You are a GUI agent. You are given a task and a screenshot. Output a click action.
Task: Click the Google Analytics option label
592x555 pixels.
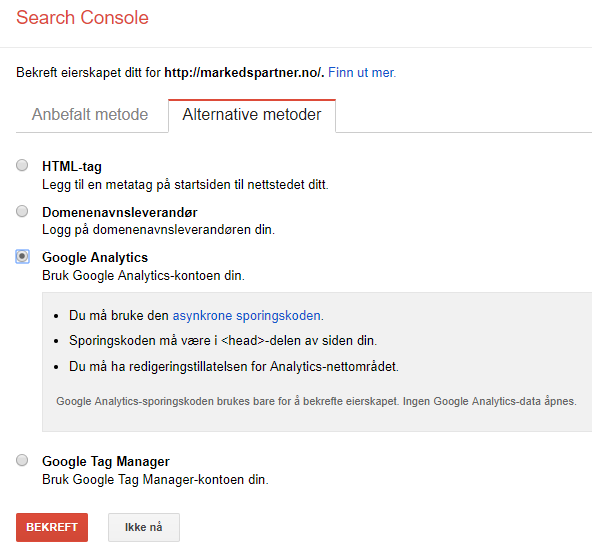(x=95, y=257)
